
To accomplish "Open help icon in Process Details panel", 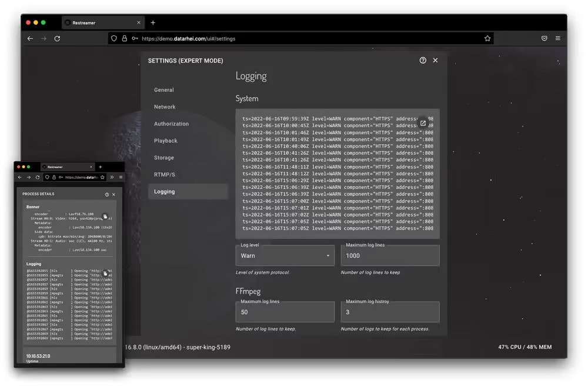I will pyautogui.click(x=107, y=195).
